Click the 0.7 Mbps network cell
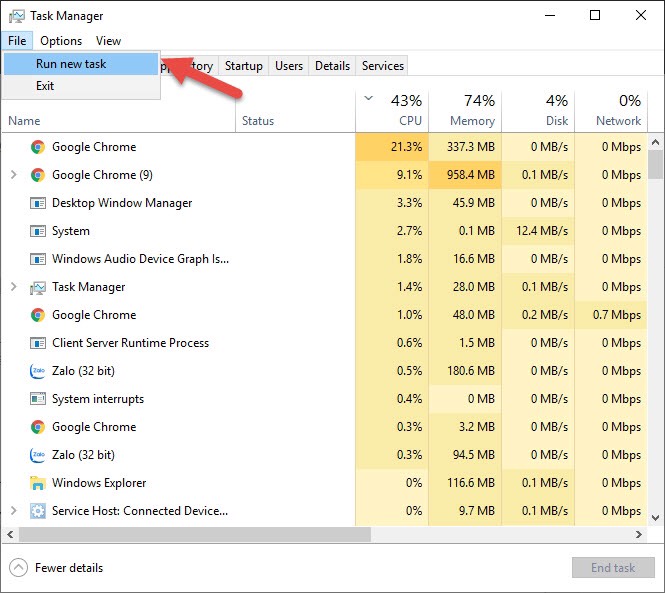This screenshot has width=665, height=593. (x=611, y=315)
